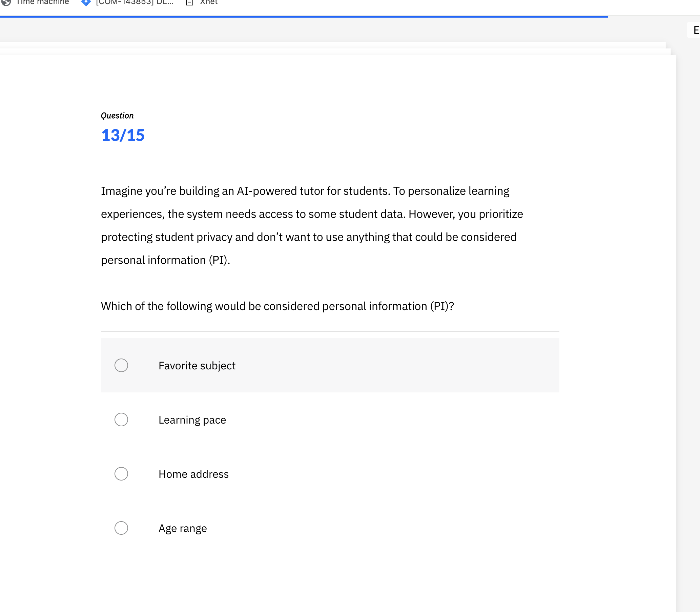Select the Home address radio button

[121, 474]
